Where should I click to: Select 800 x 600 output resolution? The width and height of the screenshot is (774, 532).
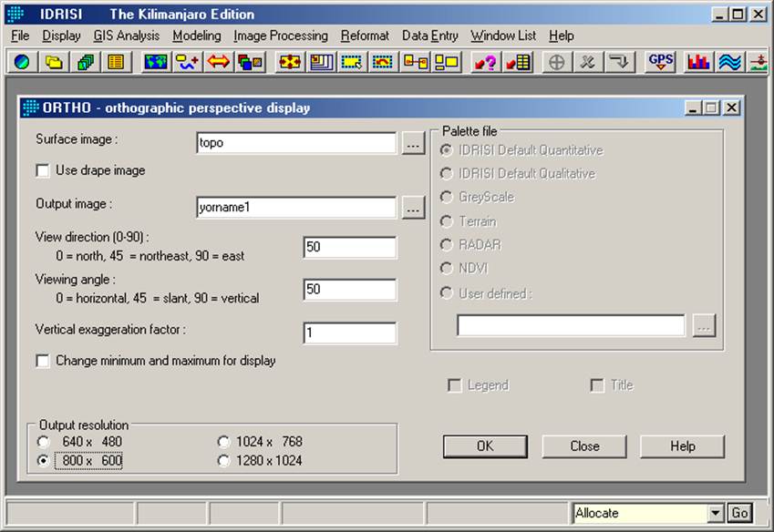(x=44, y=461)
